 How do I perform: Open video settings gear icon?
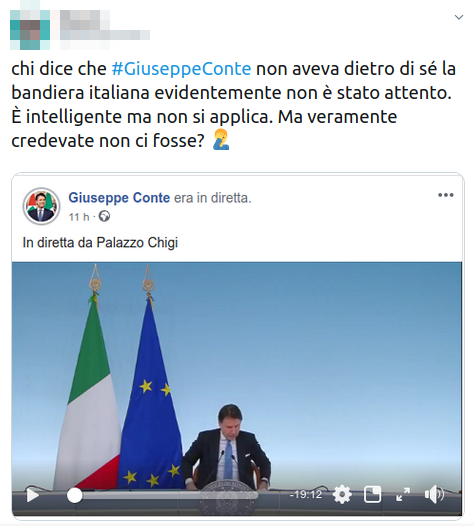tap(342, 495)
